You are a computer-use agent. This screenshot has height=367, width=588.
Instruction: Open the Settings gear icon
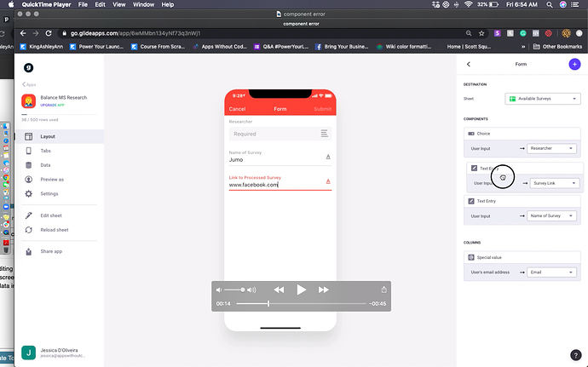tap(28, 194)
